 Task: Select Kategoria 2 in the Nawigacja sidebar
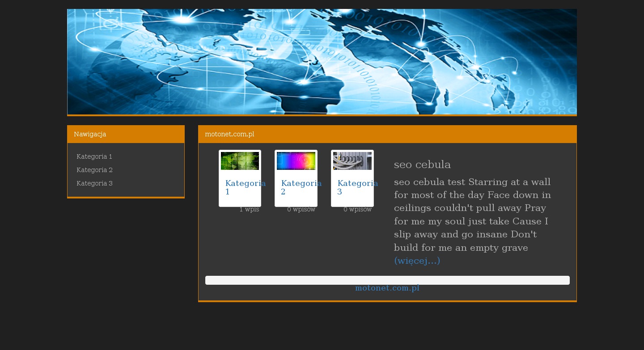pyautogui.click(x=94, y=170)
